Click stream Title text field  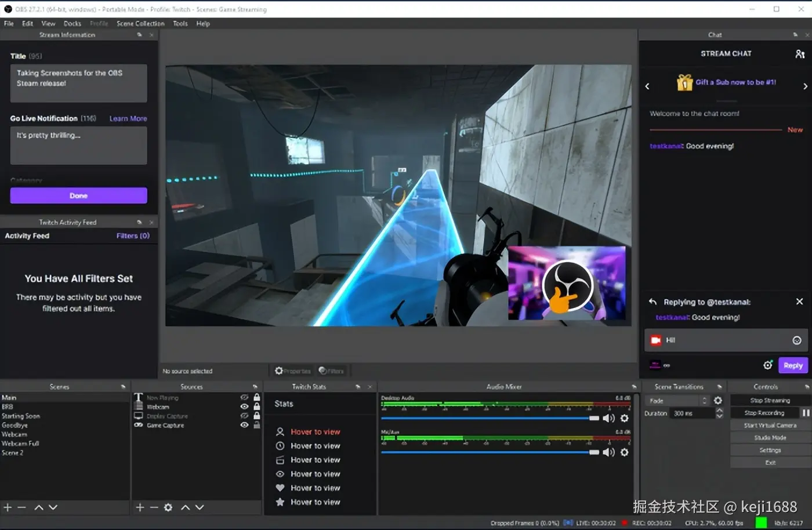78,84
